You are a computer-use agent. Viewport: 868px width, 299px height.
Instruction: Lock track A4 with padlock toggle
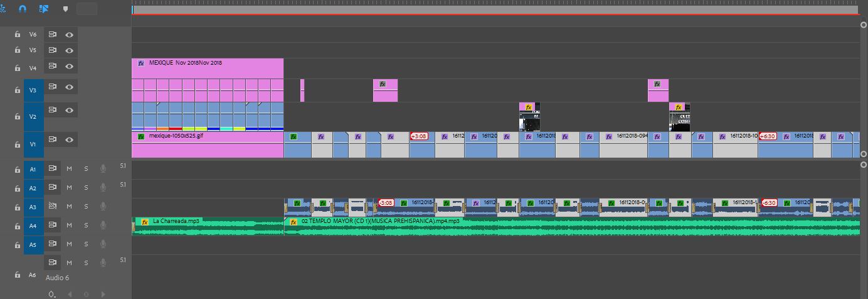[x=18, y=226]
